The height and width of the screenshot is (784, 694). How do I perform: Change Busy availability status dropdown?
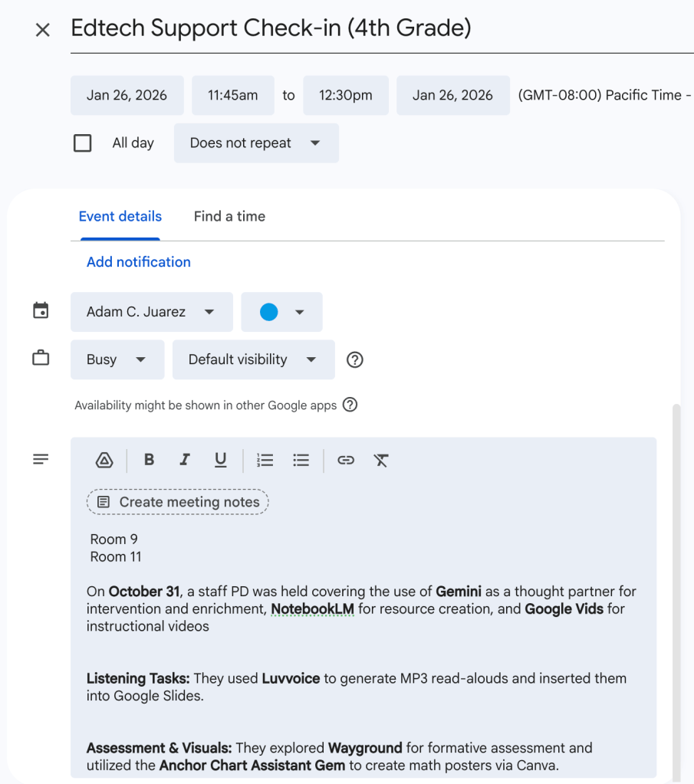[117, 359]
